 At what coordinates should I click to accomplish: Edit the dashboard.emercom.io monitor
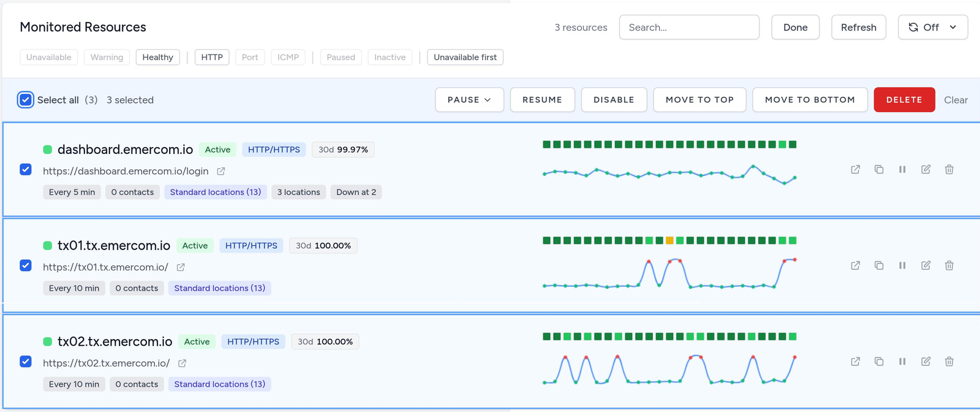[x=925, y=169]
